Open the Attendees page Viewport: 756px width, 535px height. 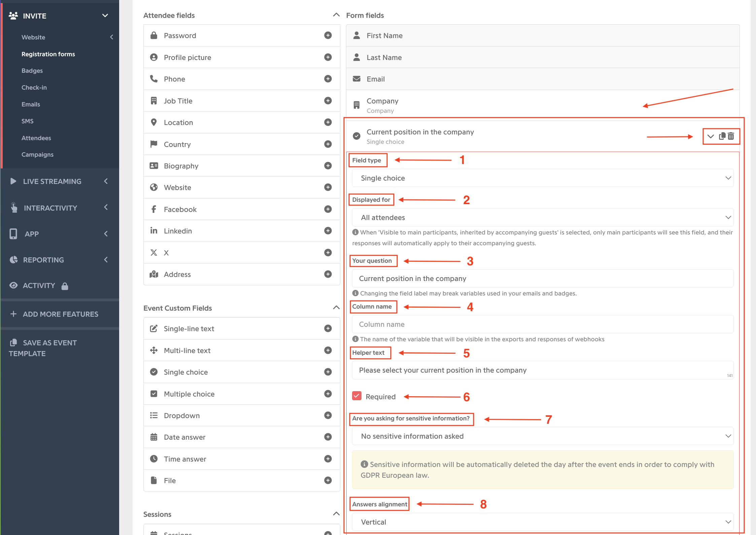click(x=36, y=138)
